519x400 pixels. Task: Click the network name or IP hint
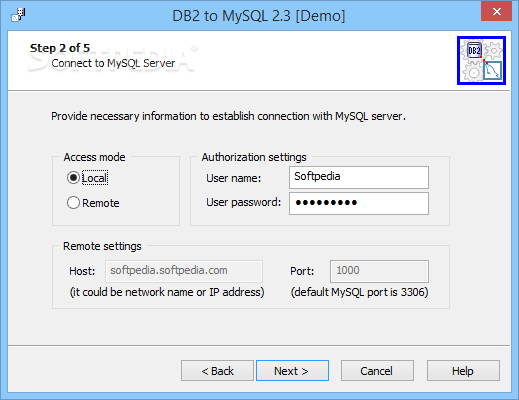pos(167,292)
